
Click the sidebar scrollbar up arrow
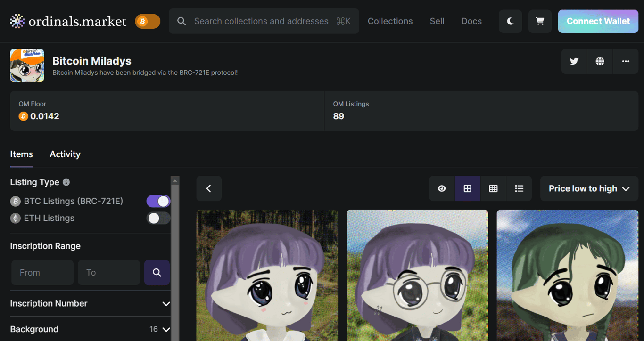[175, 180]
